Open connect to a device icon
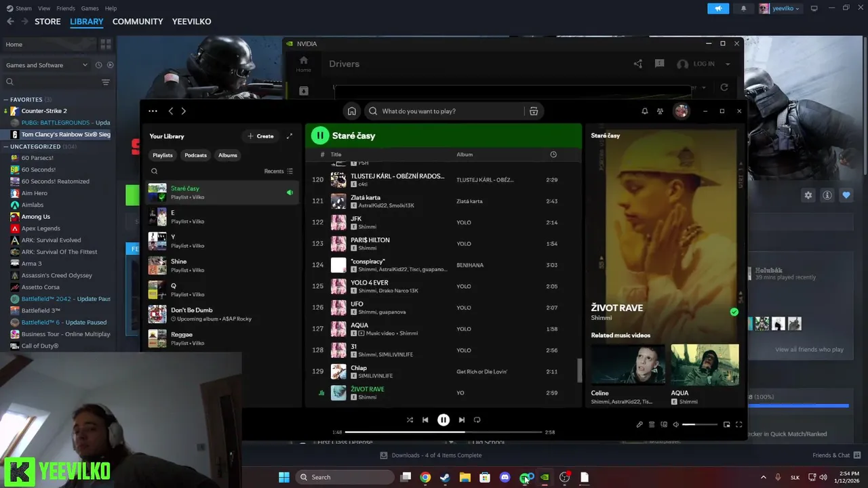The image size is (868, 488). (664, 424)
